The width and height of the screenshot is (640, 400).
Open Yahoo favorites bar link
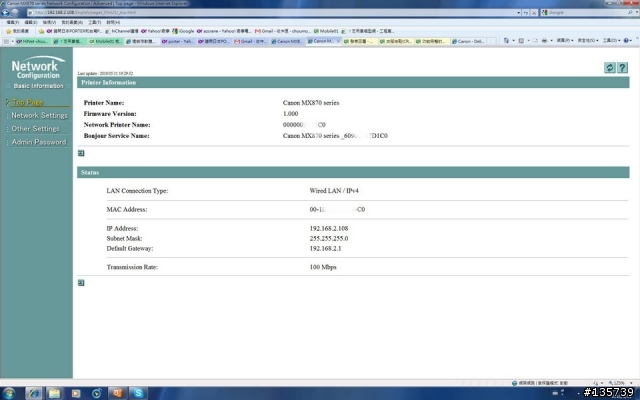click(155, 31)
